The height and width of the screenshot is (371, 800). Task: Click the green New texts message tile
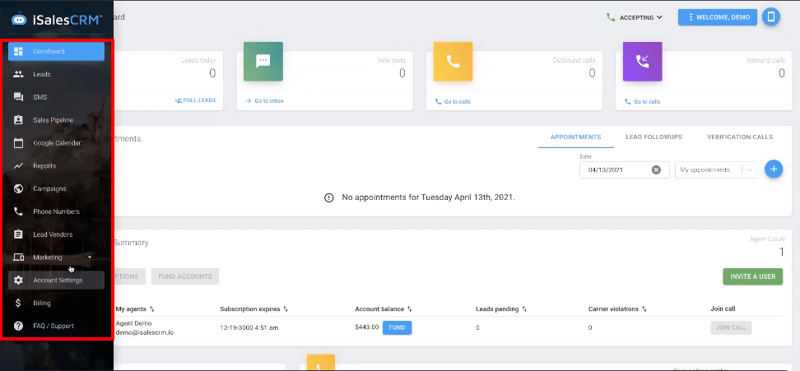[x=263, y=61]
